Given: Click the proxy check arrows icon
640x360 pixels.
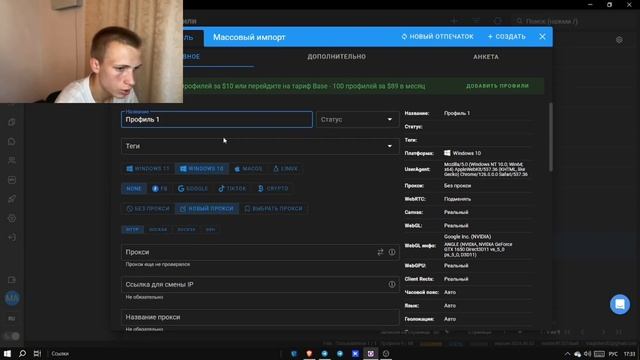Looking at the screenshot, I should pyautogui.click(x=380, y=252).
